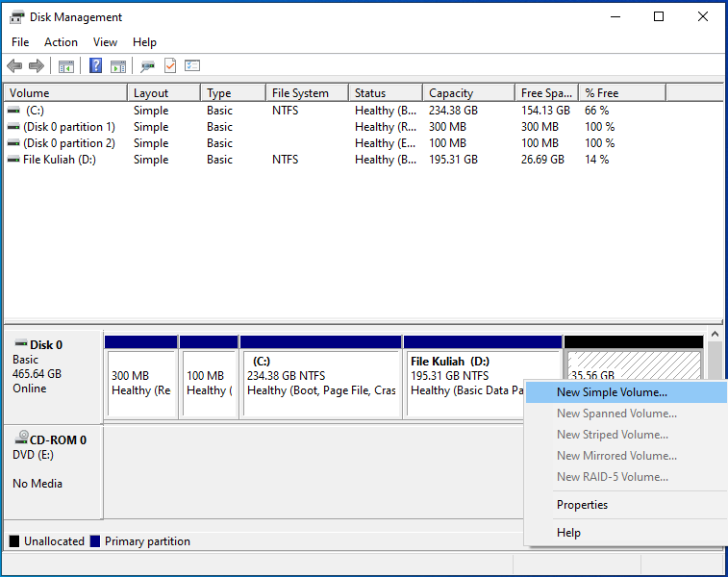Viewport: 728px width, 577px height.
Task: Click the Back arrow toolbar icon
Action: tap(14, 66)
